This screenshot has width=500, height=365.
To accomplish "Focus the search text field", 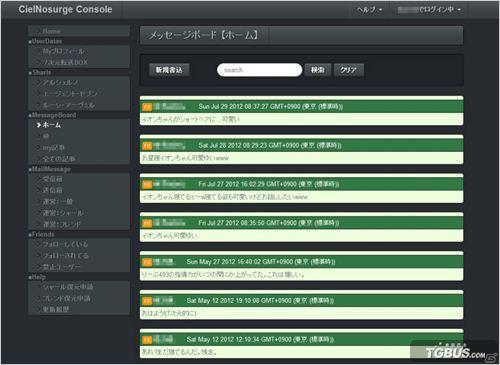I will pos(259,70).
